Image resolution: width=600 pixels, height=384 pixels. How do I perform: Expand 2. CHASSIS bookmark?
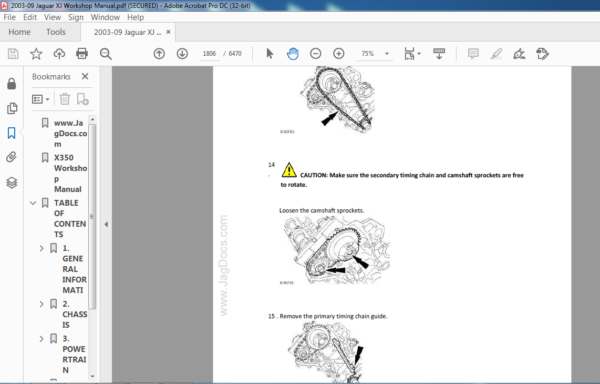[41, 304]
